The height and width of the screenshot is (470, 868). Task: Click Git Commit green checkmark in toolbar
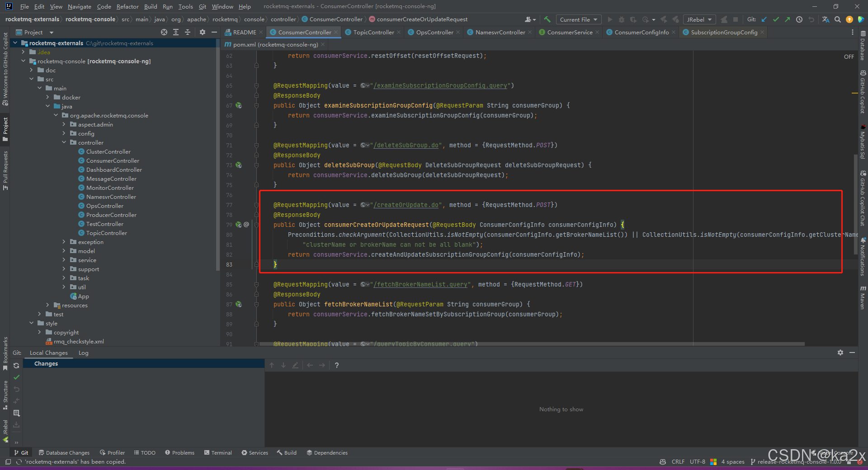coord(776,19)
